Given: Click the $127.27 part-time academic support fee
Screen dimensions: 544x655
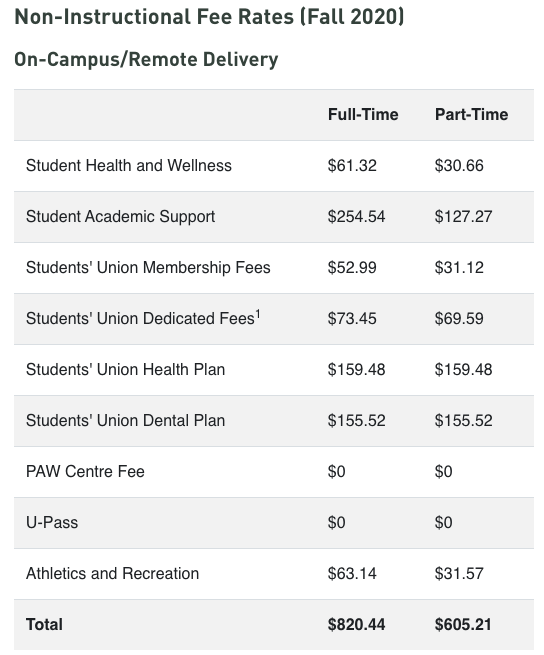Looking at the screenshot, I should coord(463,216).
